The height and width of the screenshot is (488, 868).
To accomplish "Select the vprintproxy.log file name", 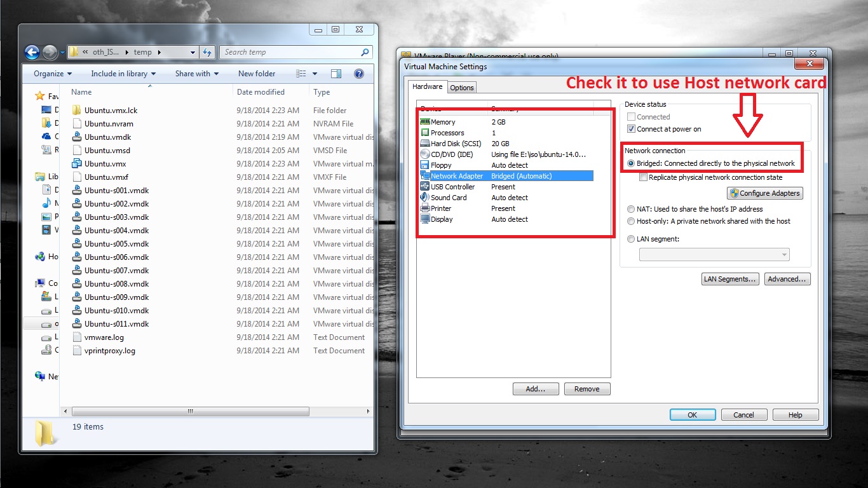I will (110, 351).
